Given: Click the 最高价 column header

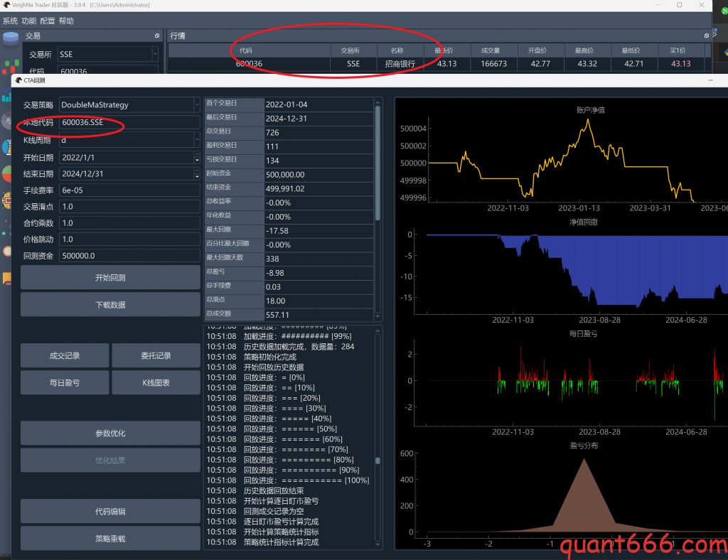Looking at the screenshot, I should (587, 50).
